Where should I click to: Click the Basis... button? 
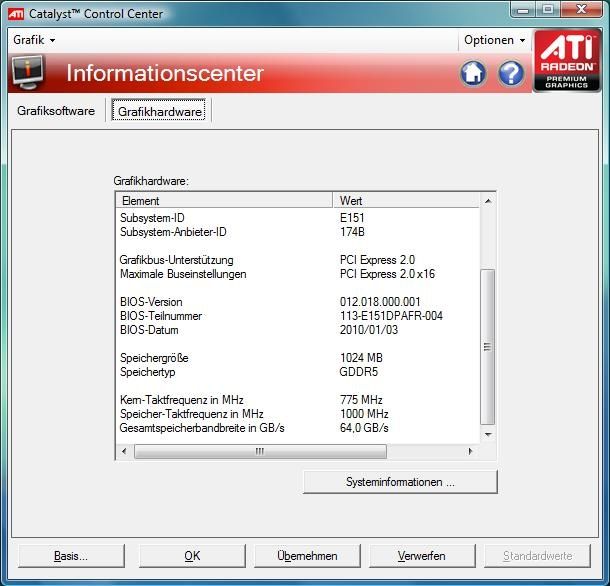click(71, 556)
